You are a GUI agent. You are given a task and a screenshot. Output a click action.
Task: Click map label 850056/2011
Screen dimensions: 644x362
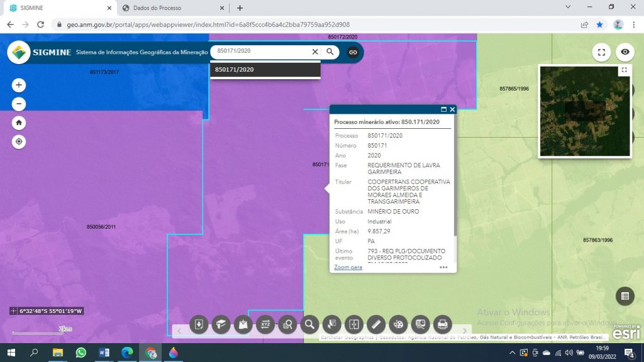click(x=101, y=226)
